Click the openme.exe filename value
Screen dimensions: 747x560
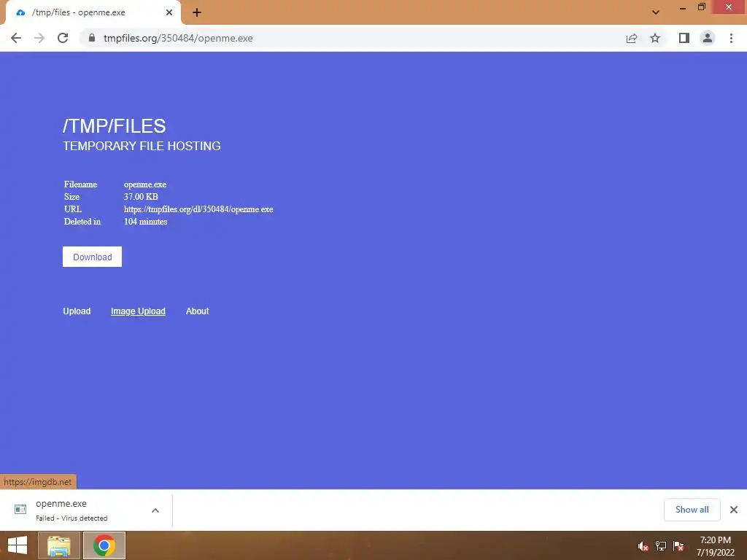coord(145,184)
